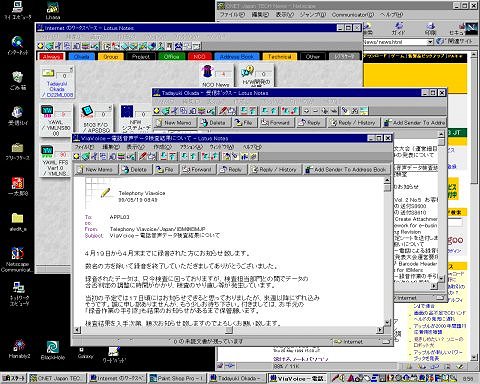Click Reply / History in ViaVoice message window

(x=275, y=169)
